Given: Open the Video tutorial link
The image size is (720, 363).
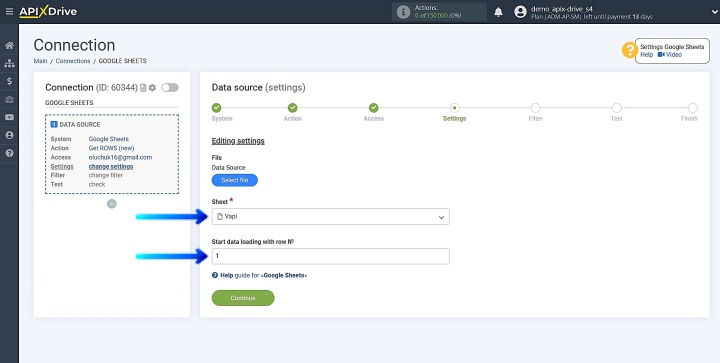Looking at the screenshot, I should tap(670, 55).
